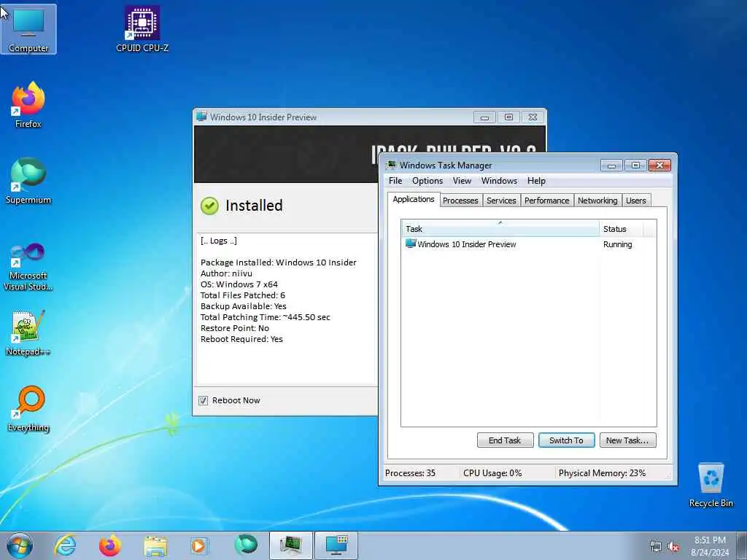The height and width of the screenshot is (560, 747).
Task: Switch to the Services tab
Action: (501, 201)
